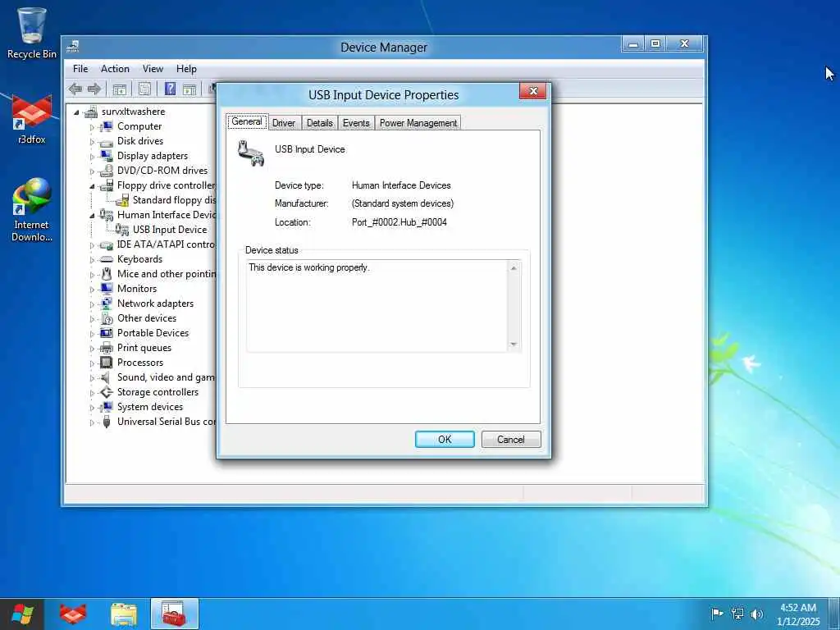
Task: Expand the IDE ATA/ATAPI controllers node arrow
Action: click(92, 245)
